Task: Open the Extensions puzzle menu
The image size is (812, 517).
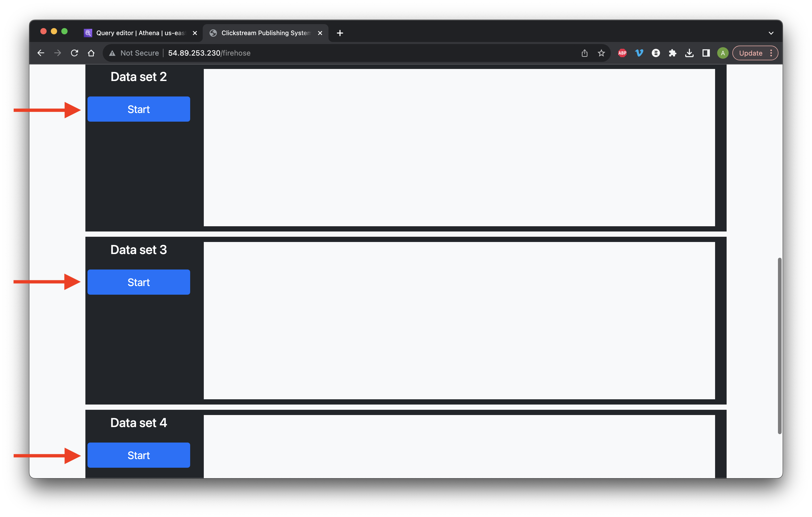Action: [x=672, y=53]
